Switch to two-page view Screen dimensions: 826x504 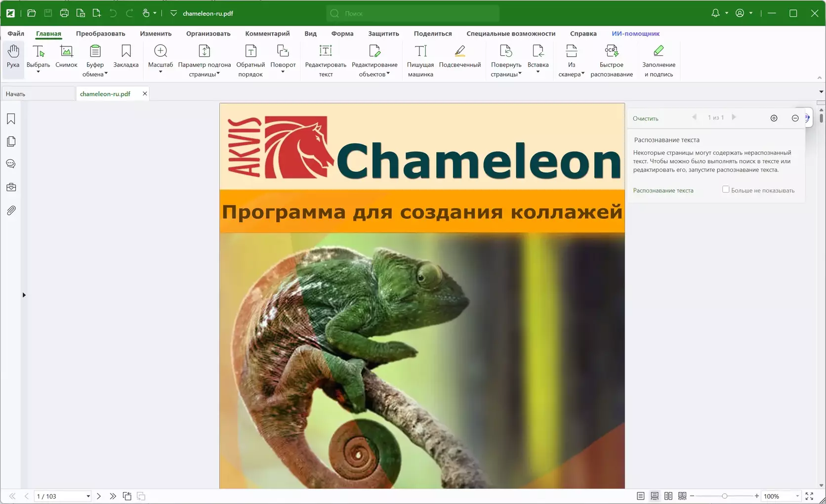point(668,496)
